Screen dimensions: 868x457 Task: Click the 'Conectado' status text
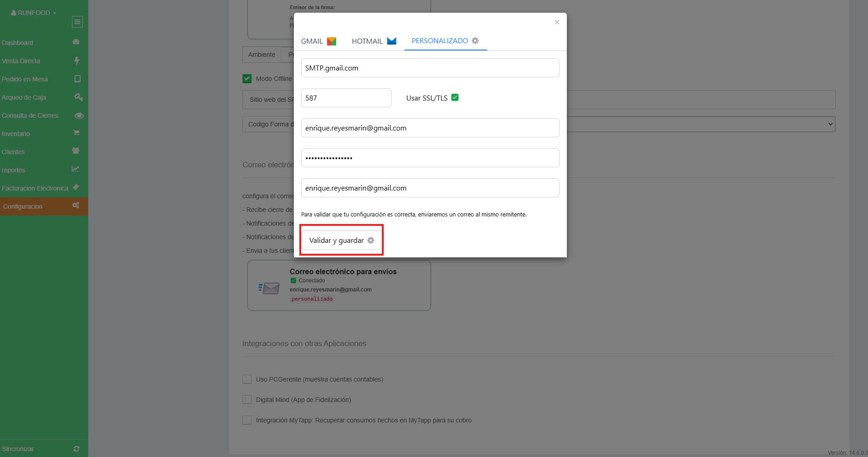[x=312, y=281]
